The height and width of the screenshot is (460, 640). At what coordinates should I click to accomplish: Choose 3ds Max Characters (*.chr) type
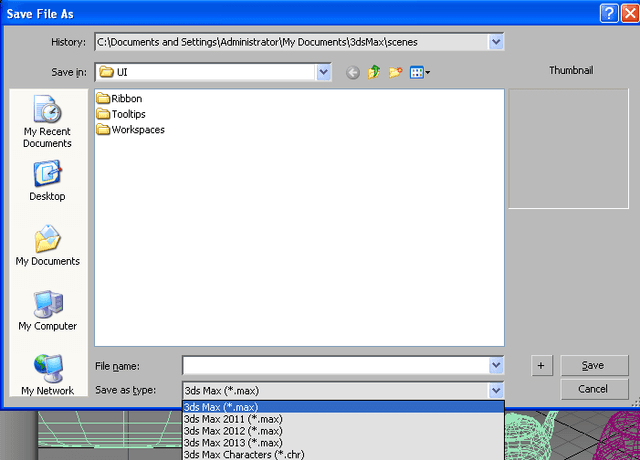pos(343,454)
